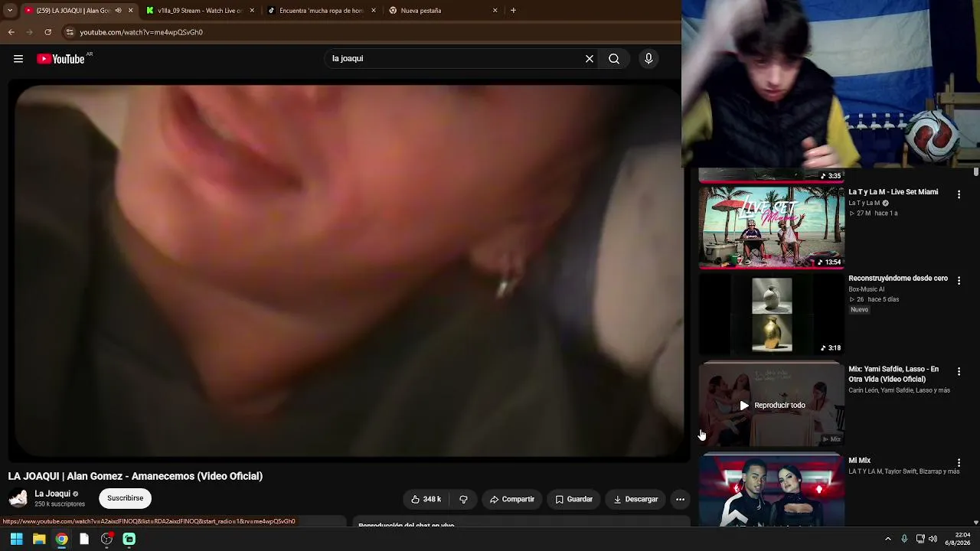Go to the YouTube home logo
The height and width of the screenshot is (551, 980).
coord(61,59)
